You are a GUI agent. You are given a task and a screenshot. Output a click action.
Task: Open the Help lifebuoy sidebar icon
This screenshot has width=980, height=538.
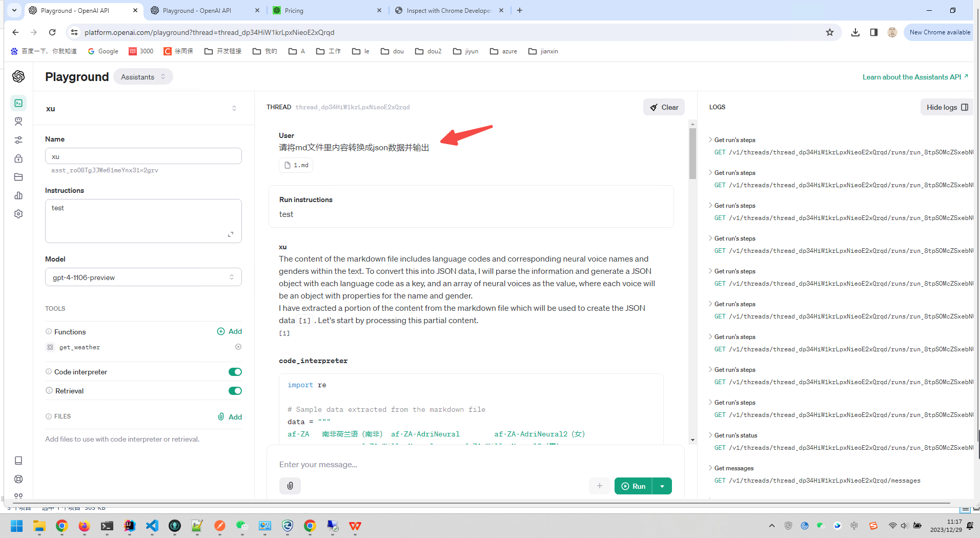pos(18,479)
